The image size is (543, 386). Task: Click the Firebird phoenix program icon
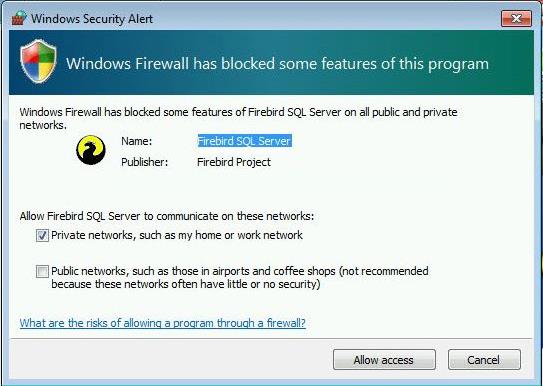(x=91, y=150)
